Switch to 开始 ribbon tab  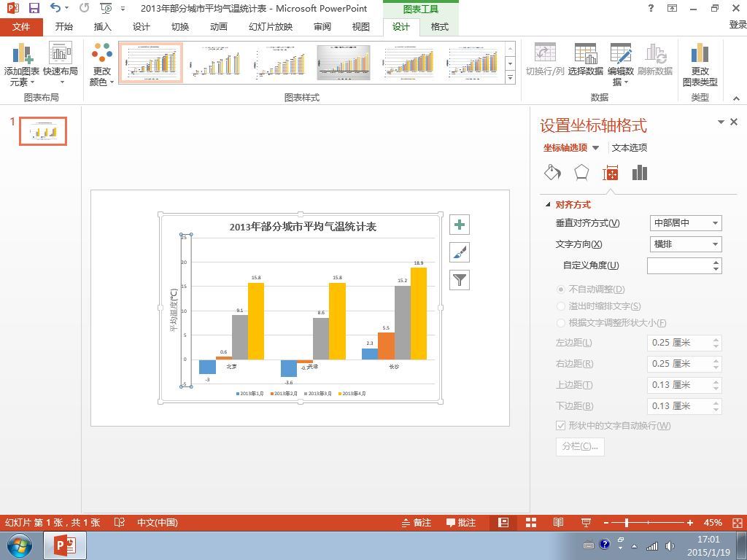pos(64,27)
